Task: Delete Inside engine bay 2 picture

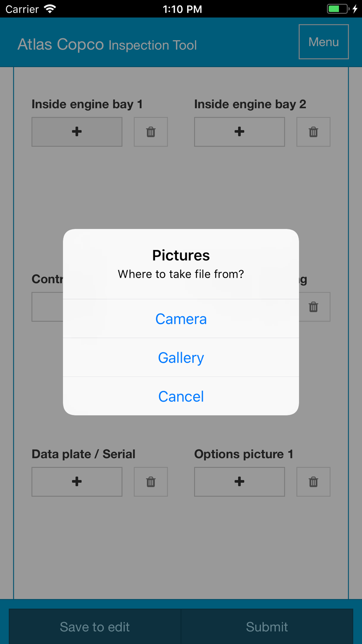Action: click(x=313, y=132)
